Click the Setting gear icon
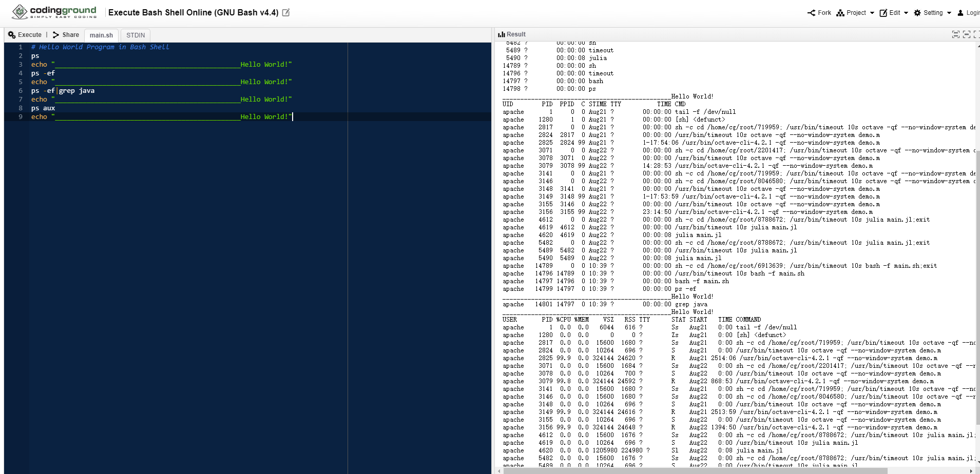The image size is (980, 474). click(x=918, y=13)
